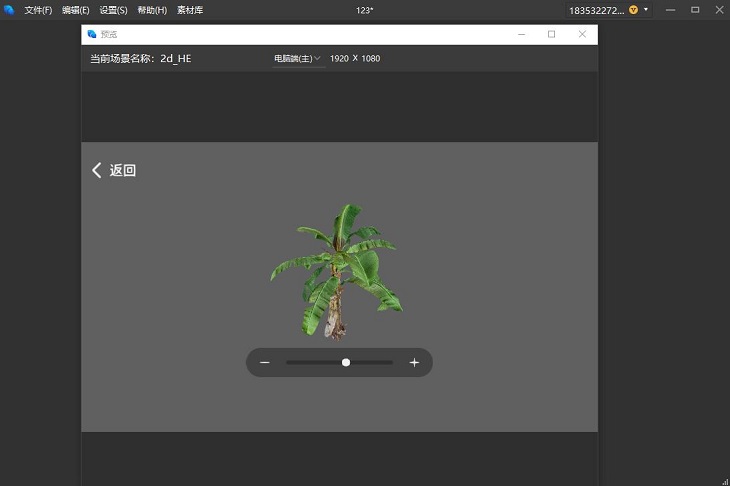Open the 电脑端(主) device dropdown
730x486 pixels.
tap(298, 59)
